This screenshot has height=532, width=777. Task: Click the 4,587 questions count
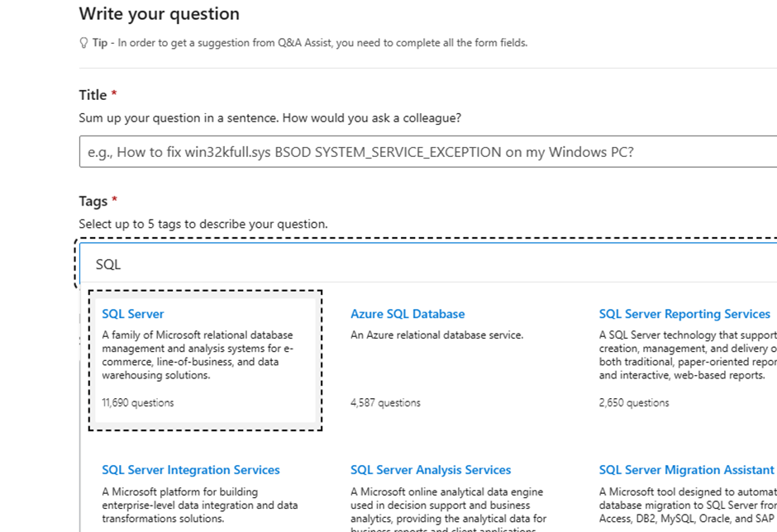(x=385, y=402)
